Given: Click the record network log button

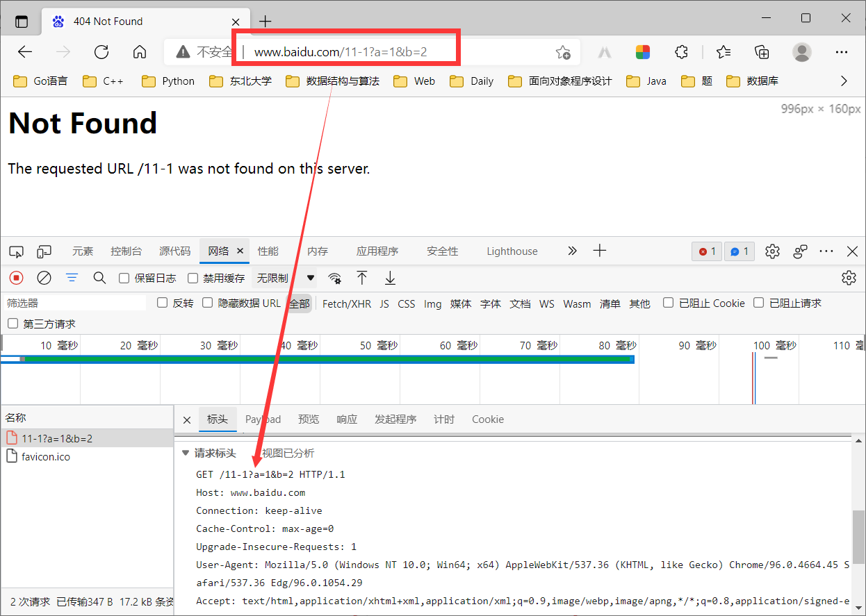Looking at the screenshot, I should [17, 278].
